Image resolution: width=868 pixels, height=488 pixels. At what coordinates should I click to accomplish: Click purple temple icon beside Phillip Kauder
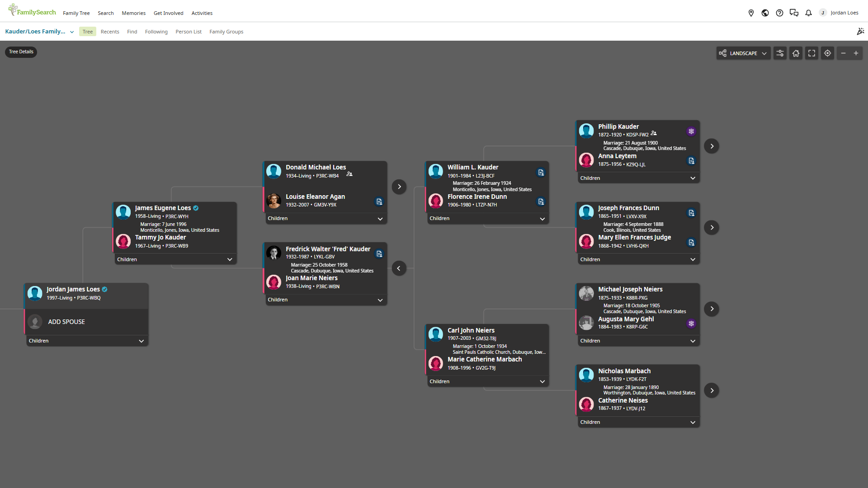coord(691,131)
